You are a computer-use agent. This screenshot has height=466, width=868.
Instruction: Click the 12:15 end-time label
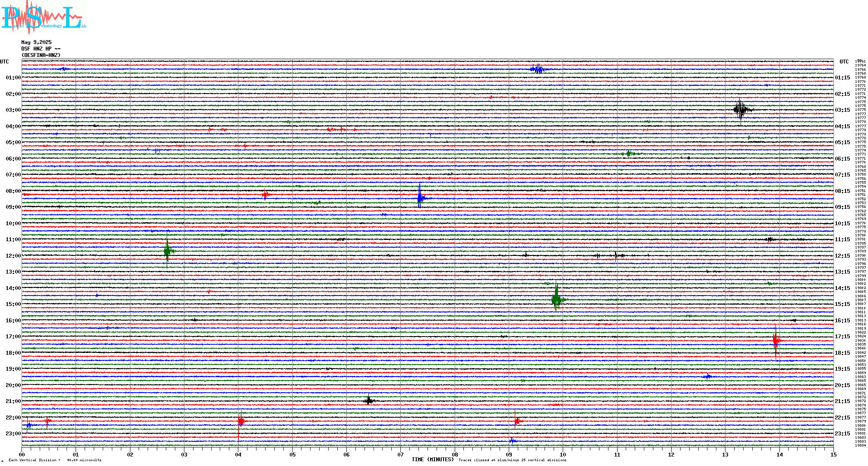842,256
